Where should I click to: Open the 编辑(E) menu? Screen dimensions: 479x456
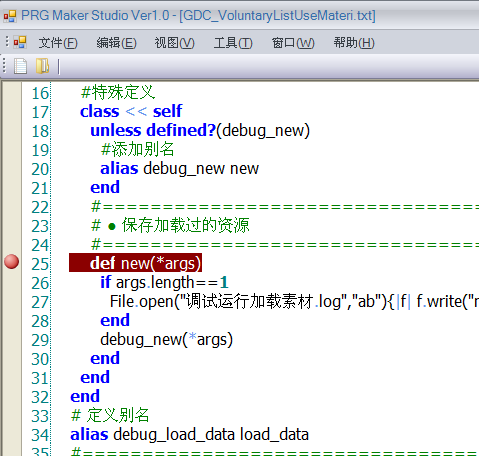tap(116, 43)
